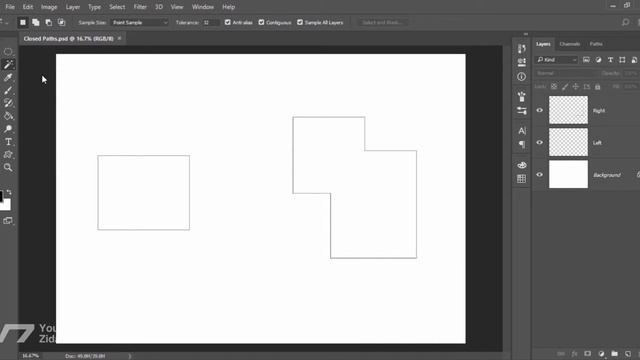Open search icon in options bar
Image resolution: width=640 pixels, height=360 pixels.
click(625, 22)
